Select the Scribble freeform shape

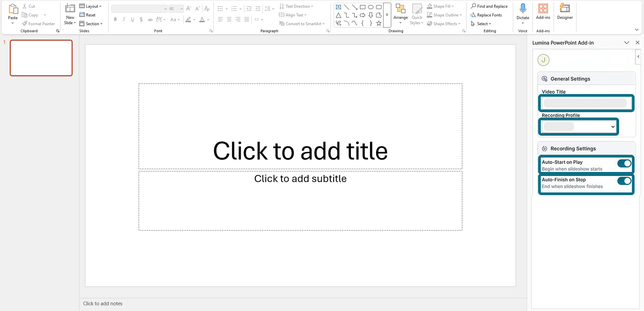(338, 23)
